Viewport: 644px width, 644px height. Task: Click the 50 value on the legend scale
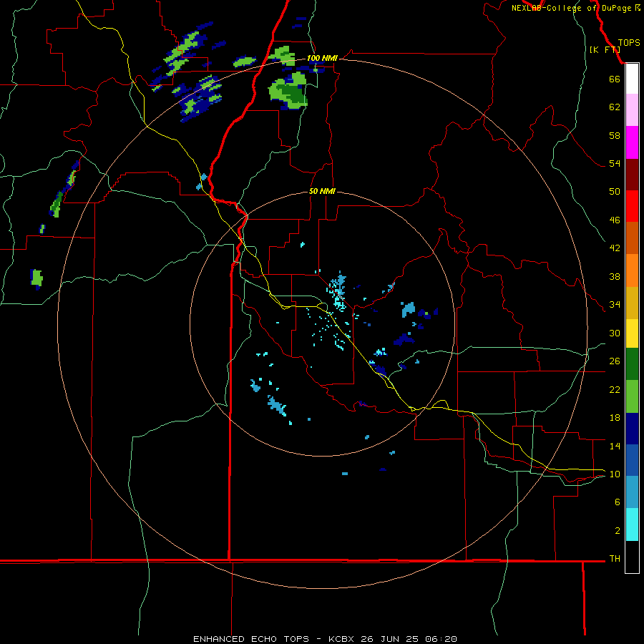coord(615,191)
